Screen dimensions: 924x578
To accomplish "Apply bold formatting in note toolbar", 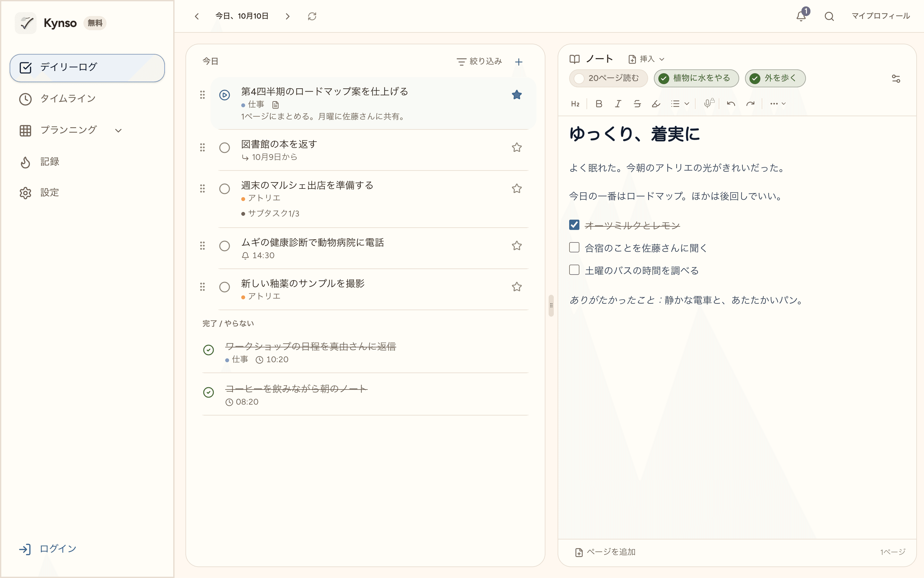I will click(599, 104).
